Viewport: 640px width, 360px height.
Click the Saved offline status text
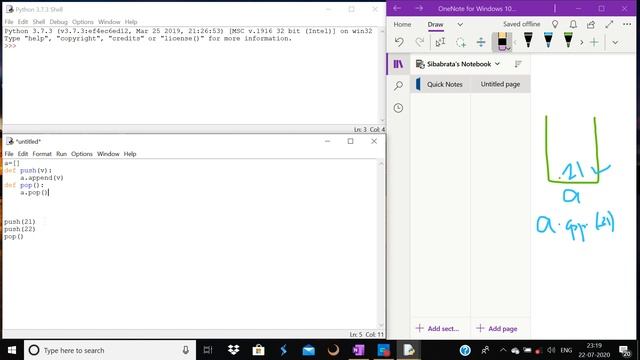(521, 24)
